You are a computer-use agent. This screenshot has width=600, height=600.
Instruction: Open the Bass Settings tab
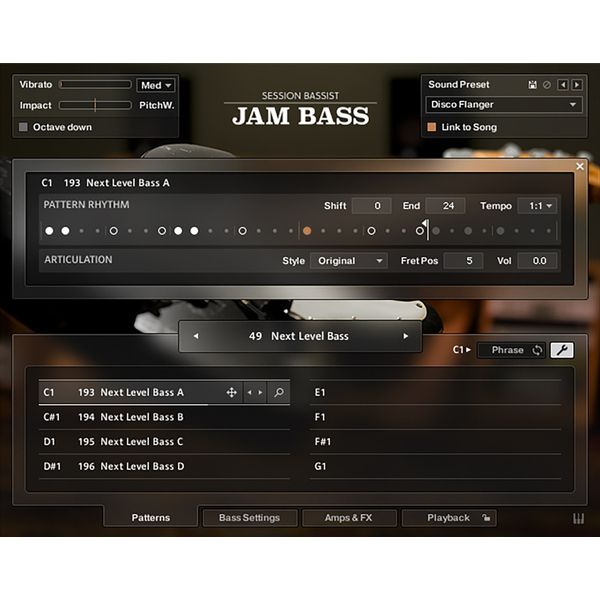coord(249,518)
